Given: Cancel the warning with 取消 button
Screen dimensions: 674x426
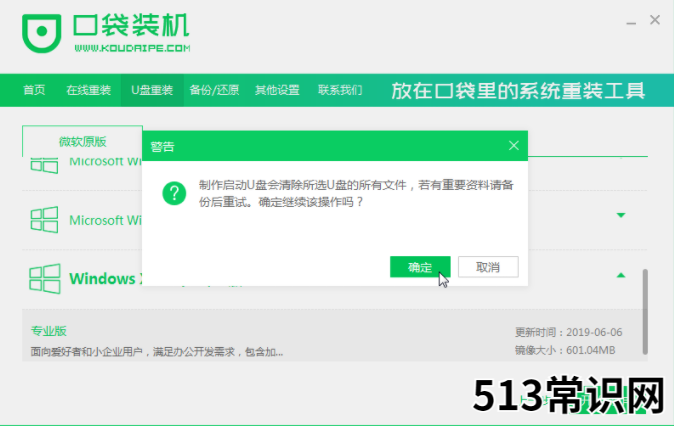Looking at the screenshot, I should [x=488, y=267].
